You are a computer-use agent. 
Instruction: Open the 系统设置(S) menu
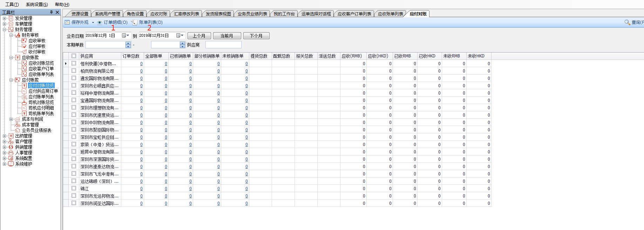click(37, 5)
